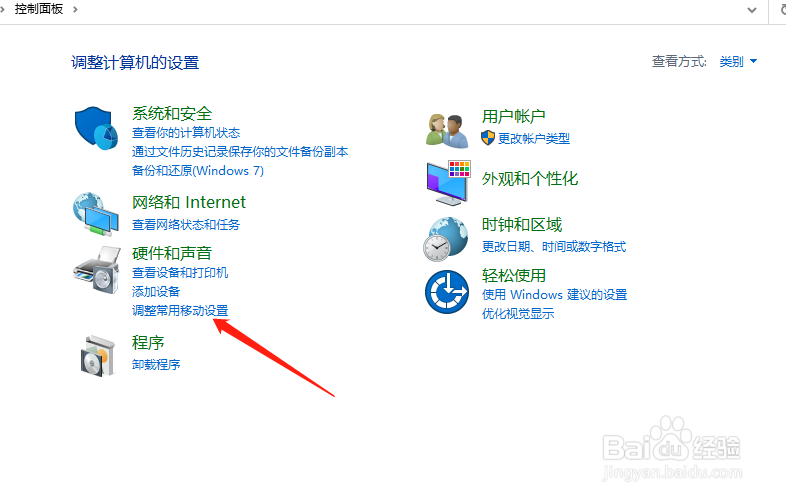Click the Appearance and Personalization monitor icon

point(448,183)
